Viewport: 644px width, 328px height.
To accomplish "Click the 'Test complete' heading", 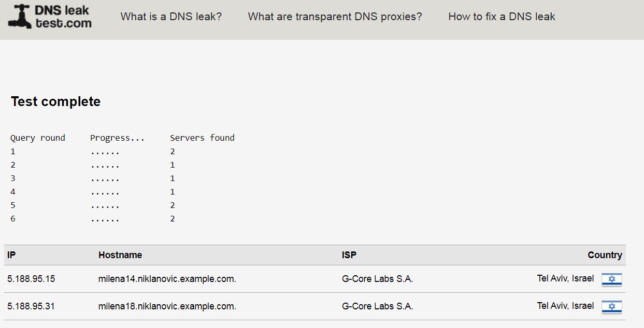I will pos(55,101).
